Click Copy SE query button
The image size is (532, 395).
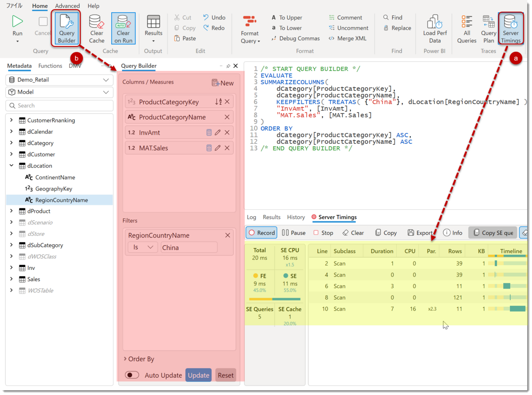[493, 233]
